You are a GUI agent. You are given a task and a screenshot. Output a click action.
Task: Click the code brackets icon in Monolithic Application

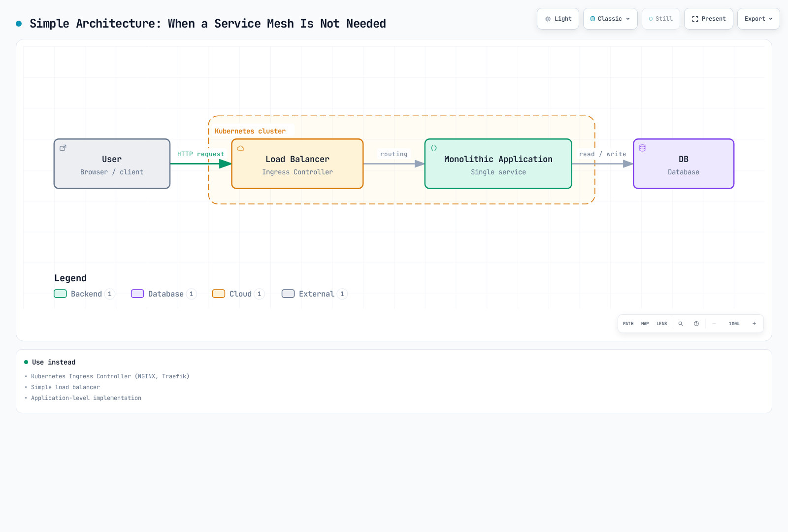pyautogui.click(x=434, y=148)
